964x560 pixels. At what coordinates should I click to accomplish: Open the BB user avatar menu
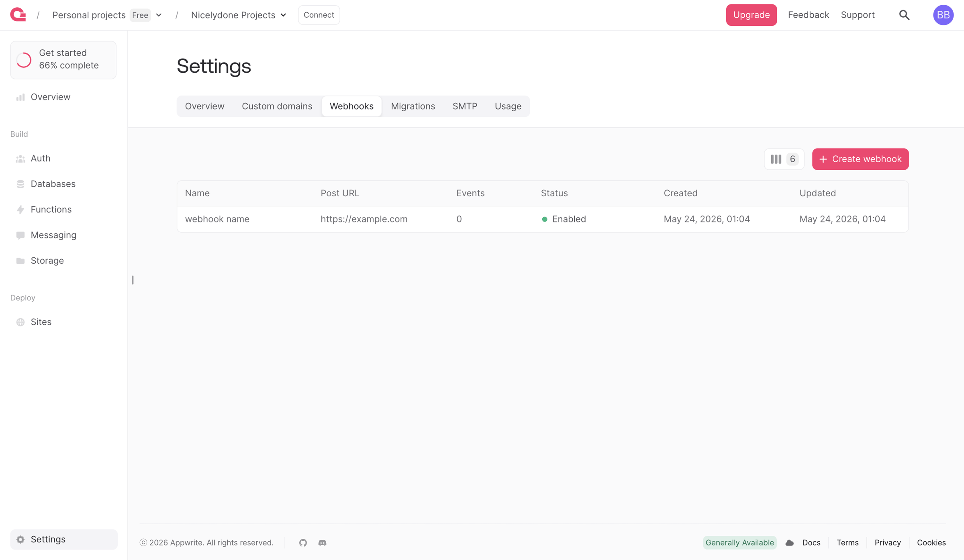click(943, 15)
